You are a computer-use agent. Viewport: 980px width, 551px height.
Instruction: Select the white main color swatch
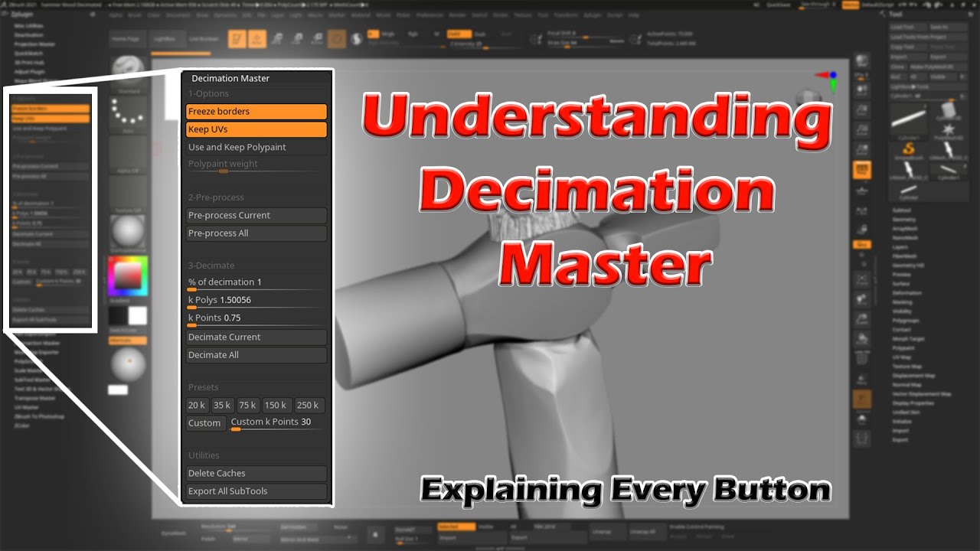point(138,315)
